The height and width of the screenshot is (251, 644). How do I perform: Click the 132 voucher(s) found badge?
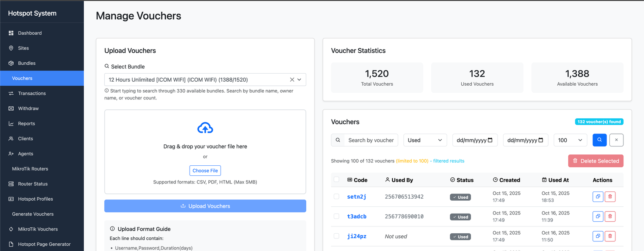(599, 121)
